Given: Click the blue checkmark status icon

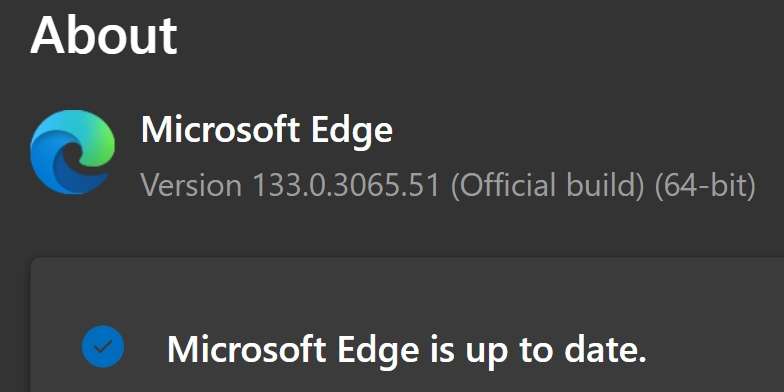Looking at the screenshot, I should point(103,346).
